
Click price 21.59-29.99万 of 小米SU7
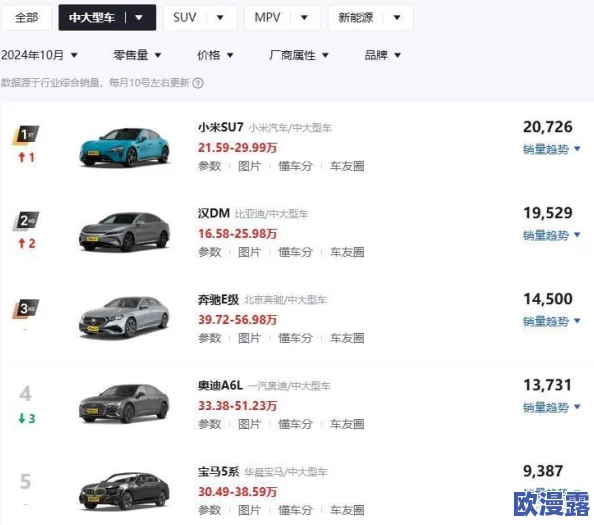click(238, 147)
